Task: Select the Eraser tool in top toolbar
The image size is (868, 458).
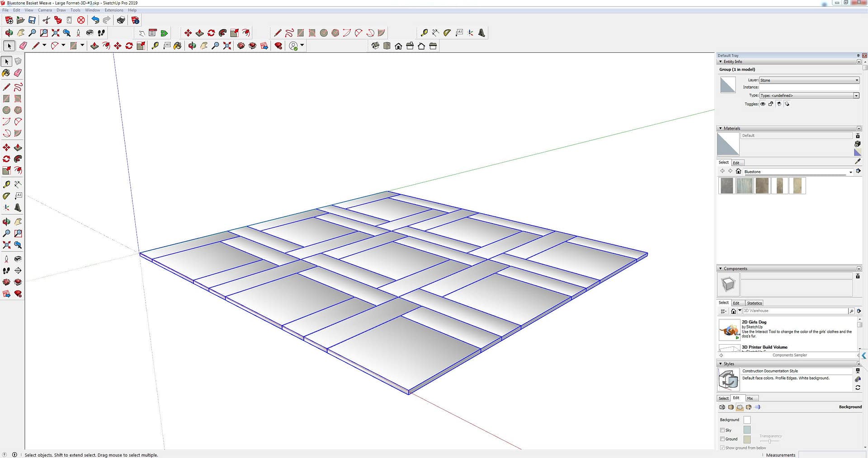Action: 23,46
